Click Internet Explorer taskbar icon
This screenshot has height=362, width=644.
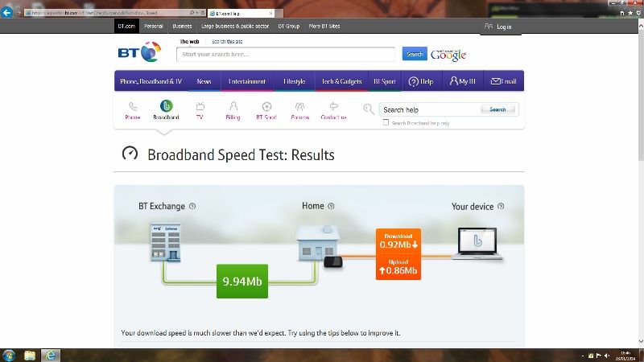pos(50,356)
